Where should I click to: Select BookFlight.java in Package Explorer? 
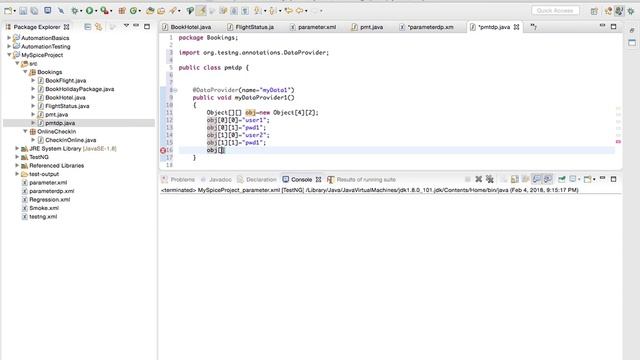pyautogui.click(x=65, y=80)
